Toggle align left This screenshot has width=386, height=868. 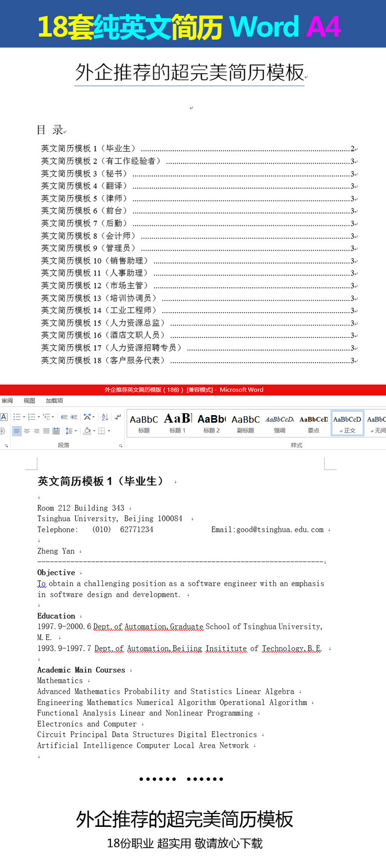(x=17, y=431)
